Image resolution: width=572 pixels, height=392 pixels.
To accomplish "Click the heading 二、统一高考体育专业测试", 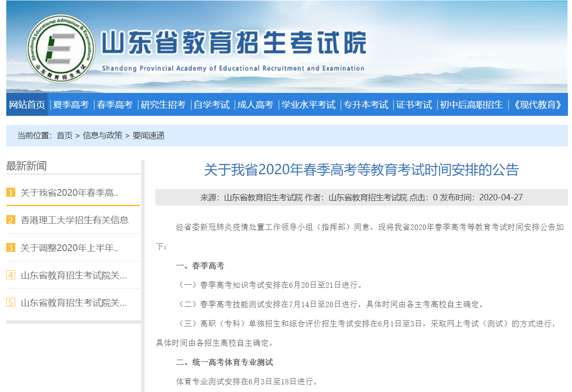I will click(x=224, y=362).
